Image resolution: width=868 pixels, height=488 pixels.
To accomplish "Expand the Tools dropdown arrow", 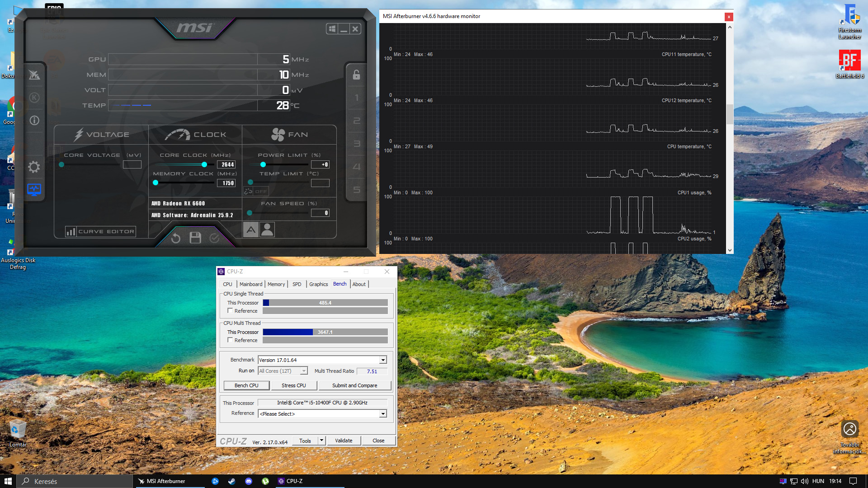I will point(321,441).
